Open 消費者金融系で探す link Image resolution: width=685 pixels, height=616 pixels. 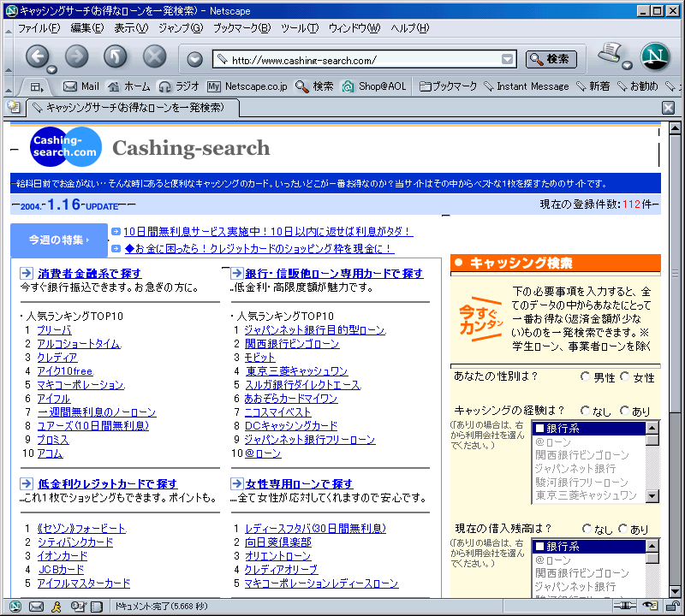tap(90, 273)
